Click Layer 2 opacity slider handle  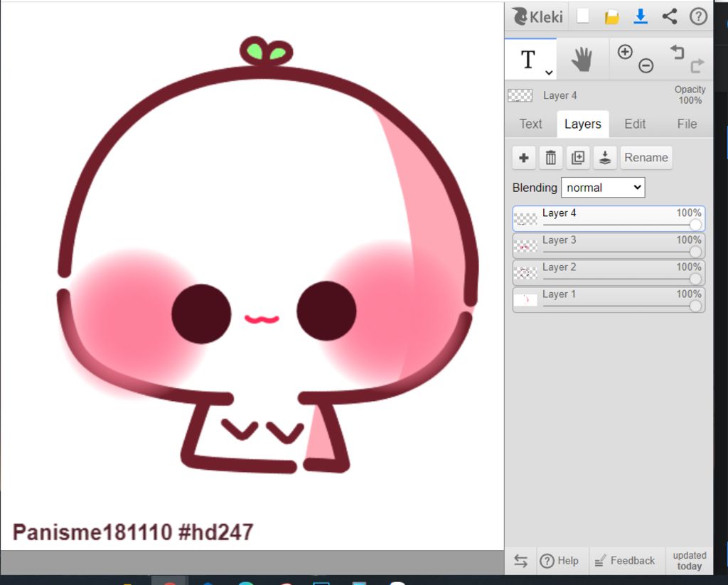(x=695, y=279)
